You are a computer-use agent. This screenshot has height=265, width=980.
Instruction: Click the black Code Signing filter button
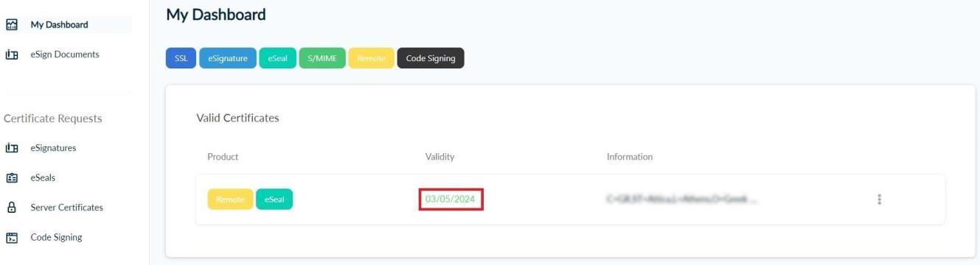pyautogui.click(x=431, y=58)
